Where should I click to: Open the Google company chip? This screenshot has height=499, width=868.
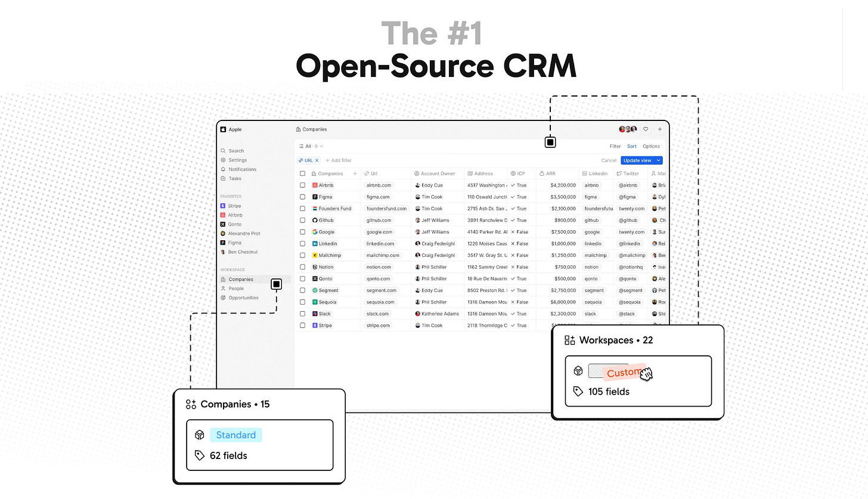coord(324,232)
